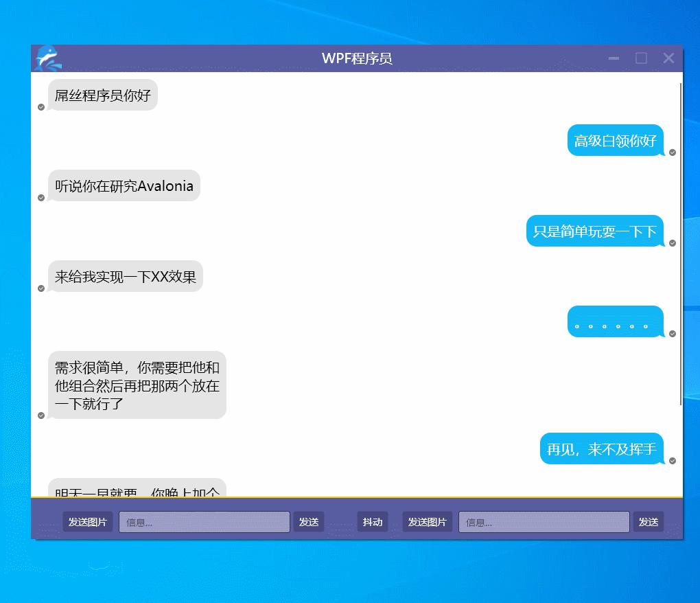
Task: Click the chat vertical scrollbar thumb
Action: [x=680, y=244]
